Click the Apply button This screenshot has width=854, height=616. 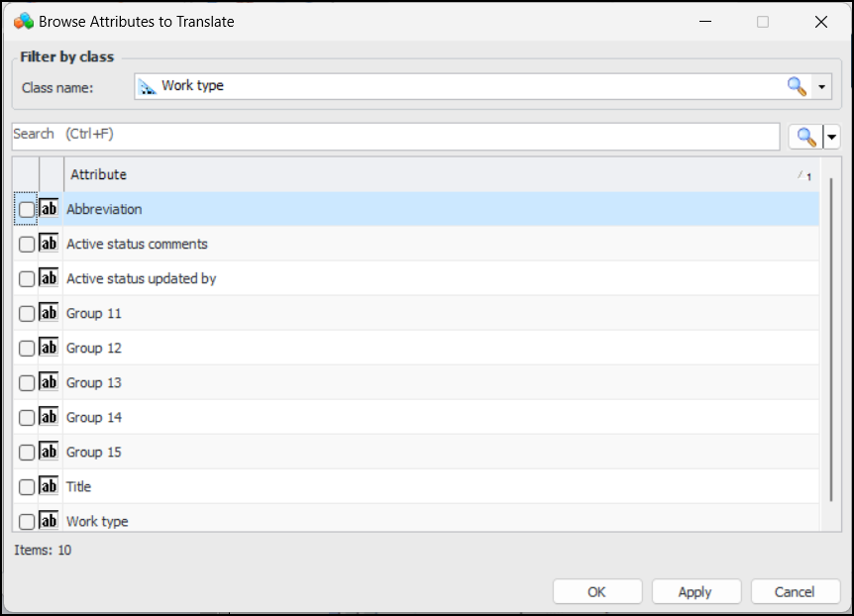tap(695, 591)
